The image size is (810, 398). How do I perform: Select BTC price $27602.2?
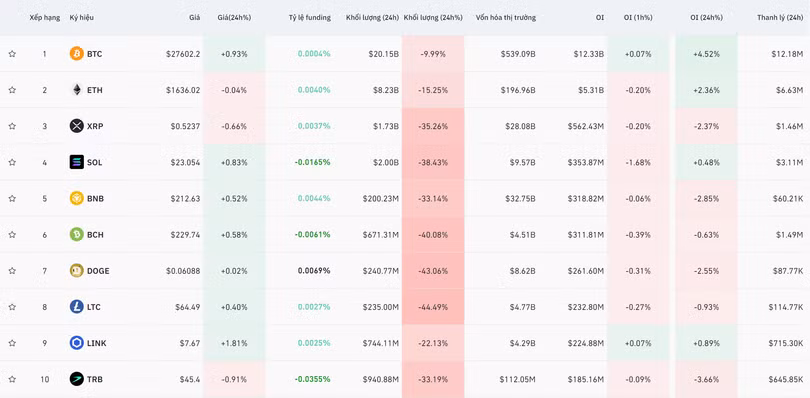[183, 54]
